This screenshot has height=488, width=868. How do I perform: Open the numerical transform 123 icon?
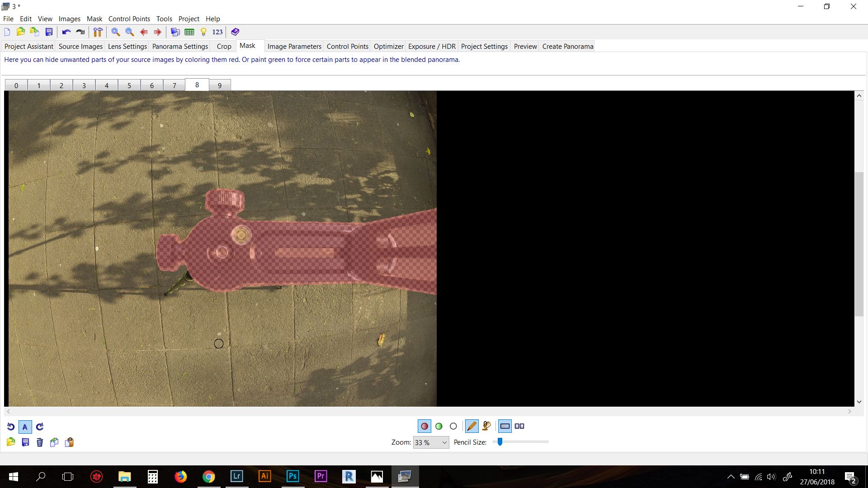pos(217,32)
